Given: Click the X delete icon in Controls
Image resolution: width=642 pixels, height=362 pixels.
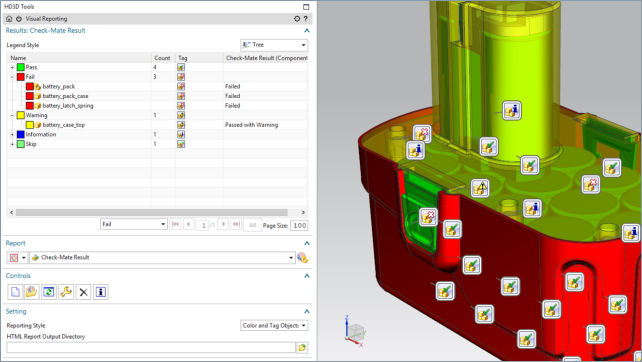Looking at the screenshot, I should click(83, 292).
